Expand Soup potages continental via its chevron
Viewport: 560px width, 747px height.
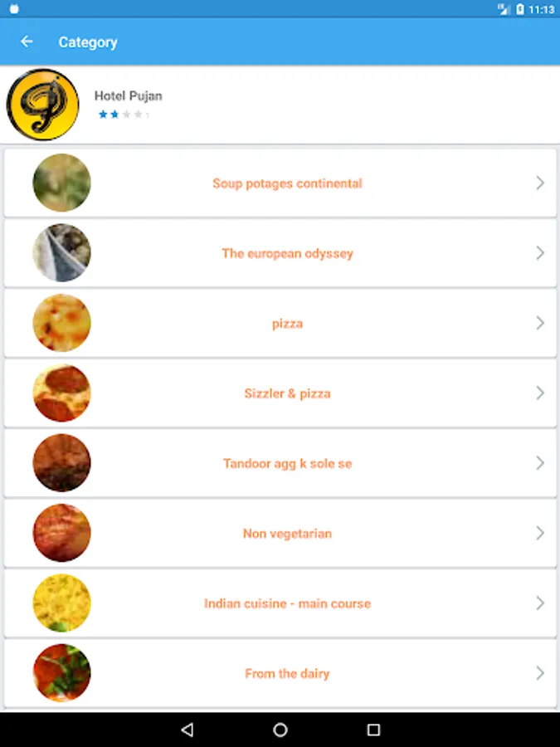(x=540, y=183)
